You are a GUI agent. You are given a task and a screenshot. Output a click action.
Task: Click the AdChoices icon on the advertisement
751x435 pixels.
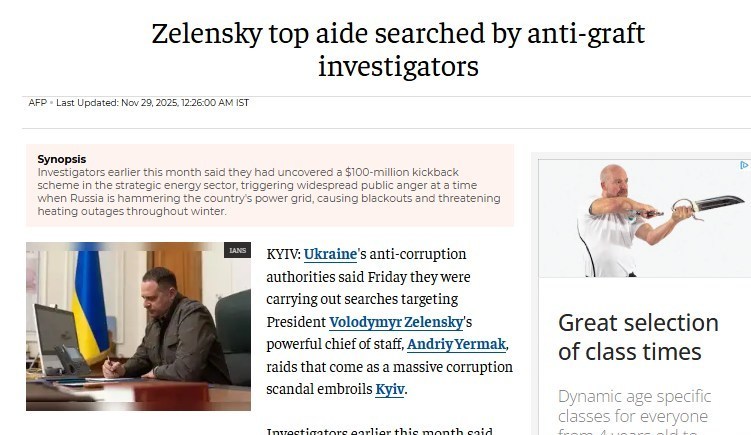point(744,165)
